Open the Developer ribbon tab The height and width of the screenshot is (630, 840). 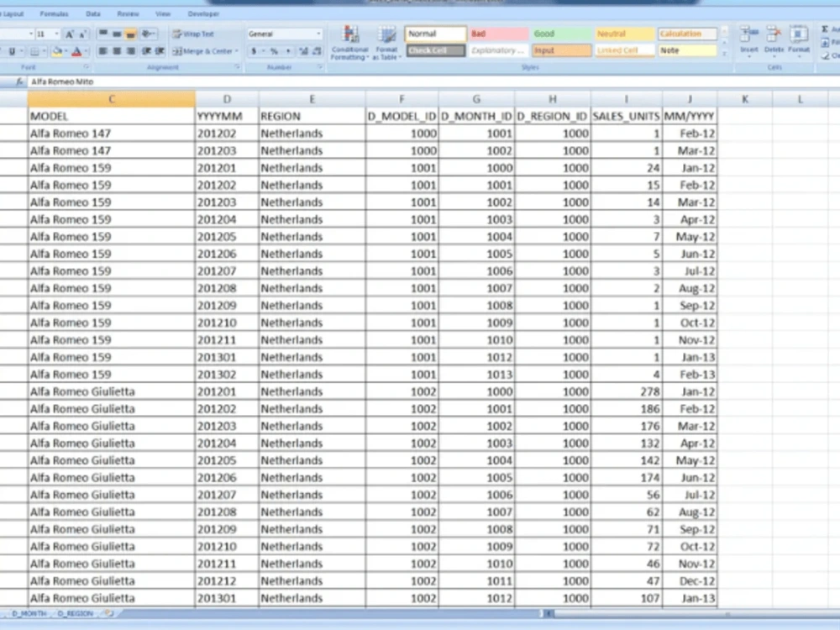[x=203, y=14]
